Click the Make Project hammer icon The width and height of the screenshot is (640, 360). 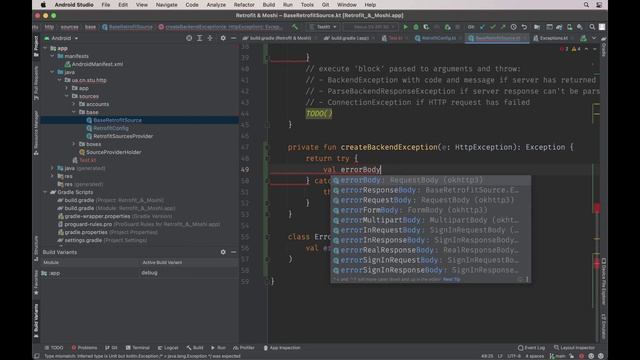pos(295,27)
